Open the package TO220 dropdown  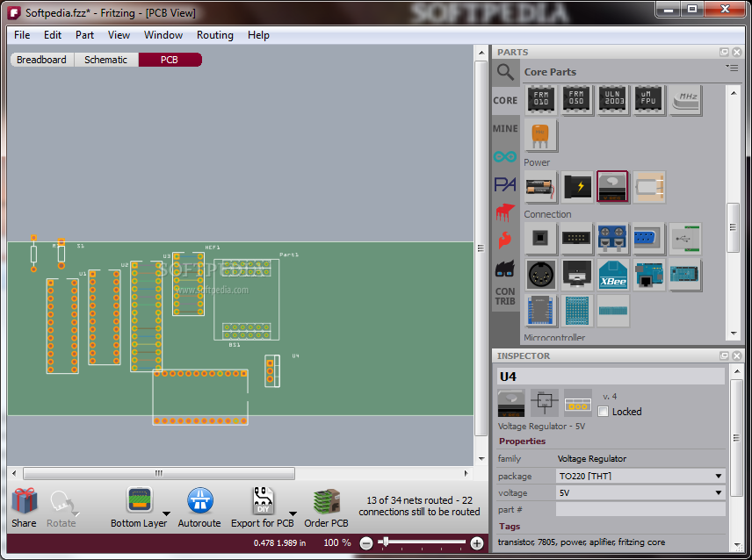(640, 476)
